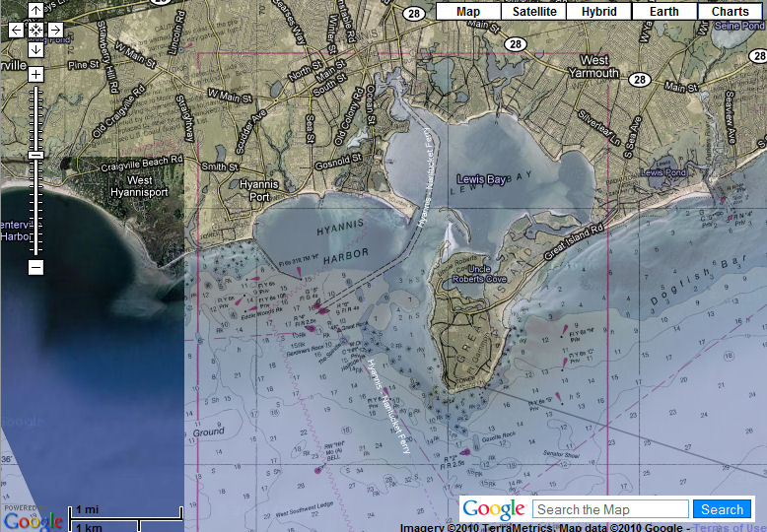Image resolution: width=767 pixels, height=532 pixels.
Task: Click the Gosnold St label
Action: tap(338, 162)
